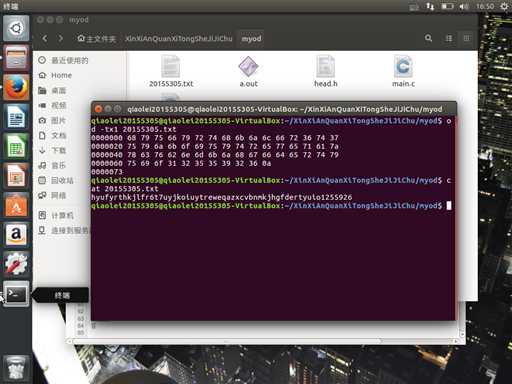Open Music folder in the sidebar

[52, 165]
